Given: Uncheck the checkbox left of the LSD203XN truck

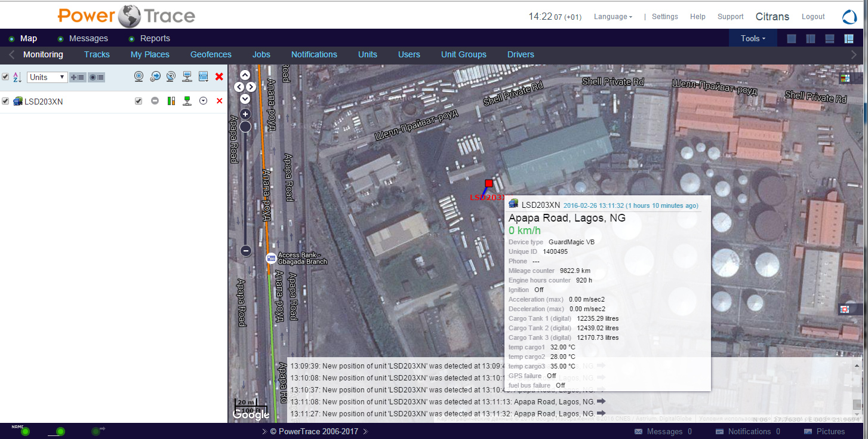Looking at the screenshot, I should (5, 101).
